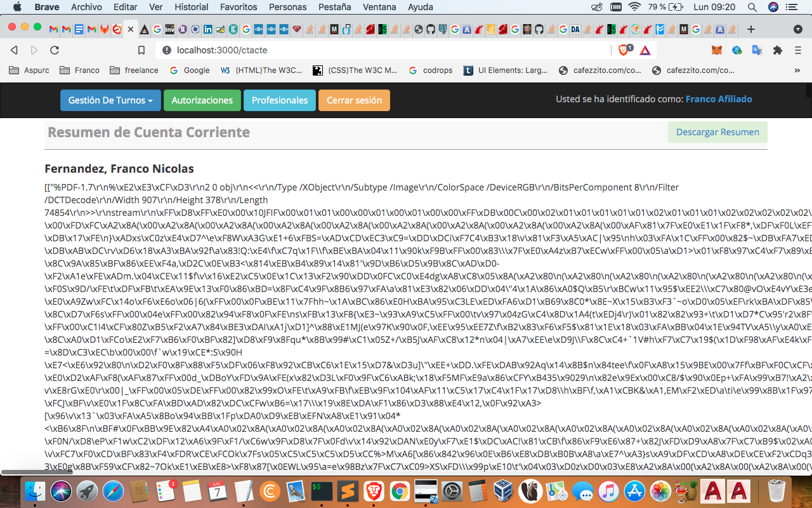Open the Ayuda menu
The width and height of the screenshot is (812, 508).
click(x=421, y=7)
